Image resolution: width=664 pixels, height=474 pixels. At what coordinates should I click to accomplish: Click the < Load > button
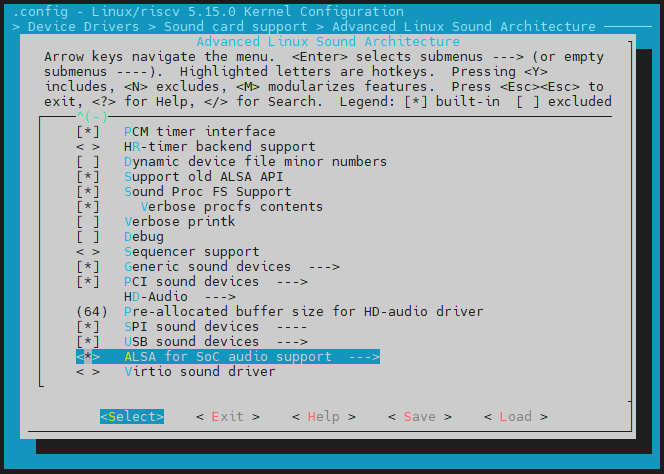[516, 417]
